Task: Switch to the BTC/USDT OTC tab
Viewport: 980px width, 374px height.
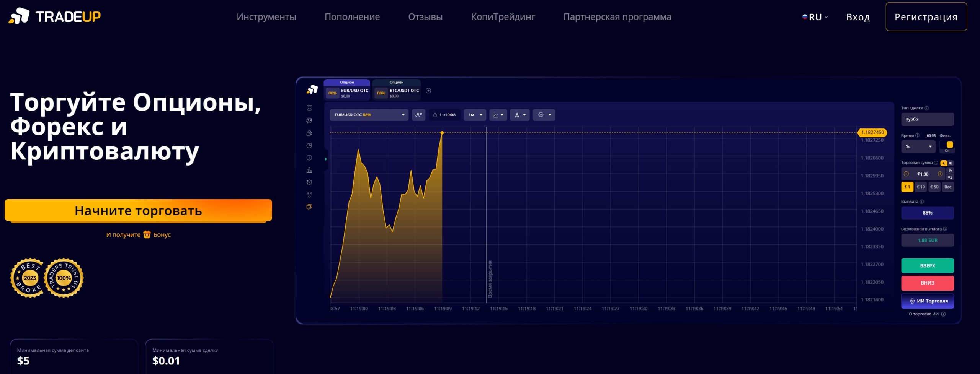Action: (397, 91)
